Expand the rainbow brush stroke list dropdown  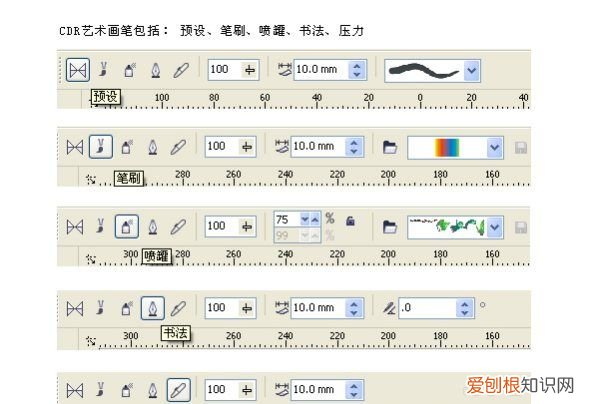click(495, 148)
